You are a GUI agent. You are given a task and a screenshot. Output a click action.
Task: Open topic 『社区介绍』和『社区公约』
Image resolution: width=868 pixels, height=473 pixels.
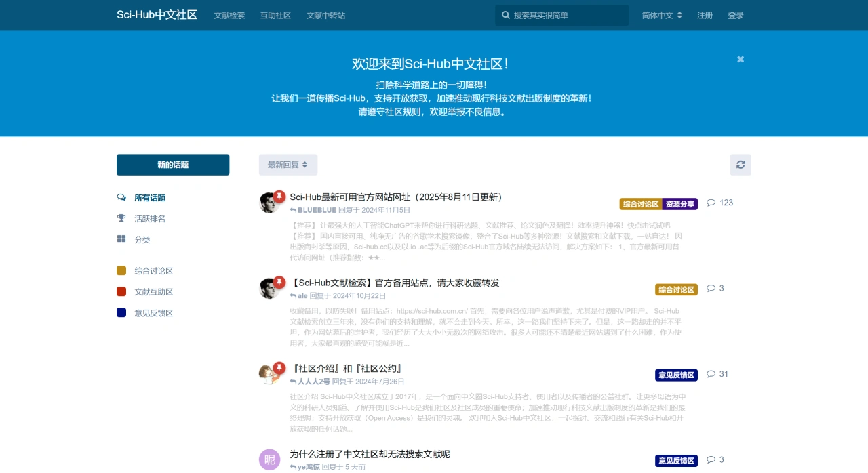347,369
